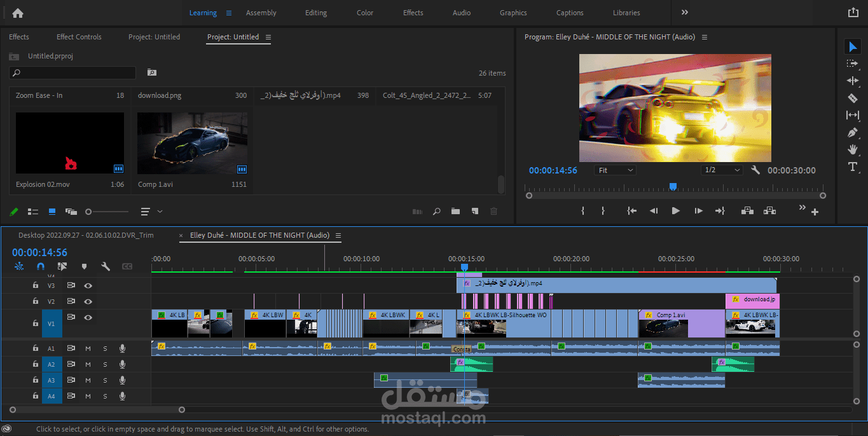Switch to Desktop 2022.09.27 sequence tab
This screenshot has height=436, width=868.
point(86,235)
